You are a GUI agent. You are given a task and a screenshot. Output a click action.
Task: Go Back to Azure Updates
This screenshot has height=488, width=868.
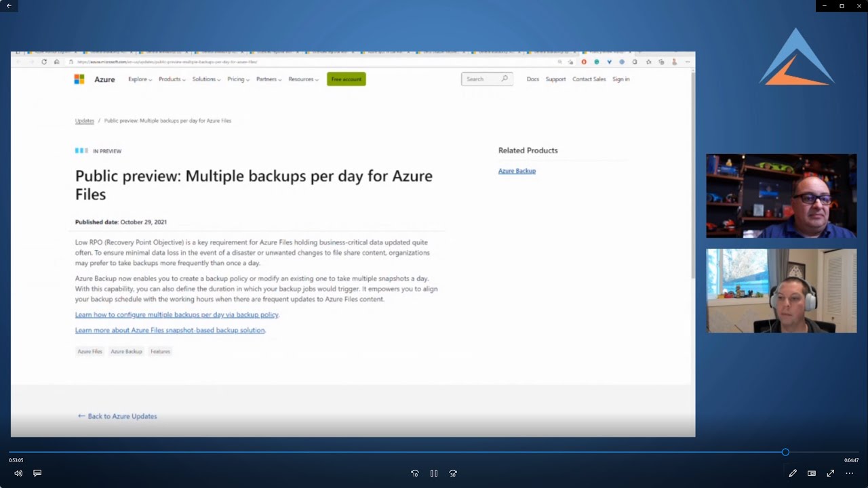pos(117,416)
